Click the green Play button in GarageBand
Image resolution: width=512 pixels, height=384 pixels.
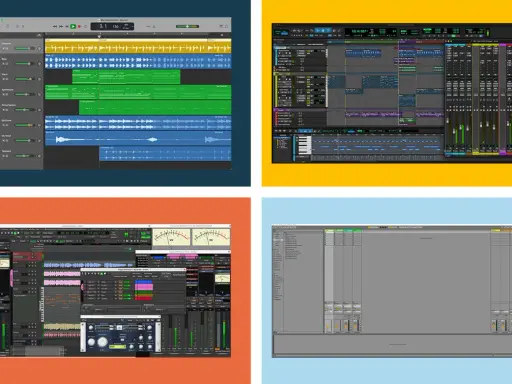(x=73, y=26)
